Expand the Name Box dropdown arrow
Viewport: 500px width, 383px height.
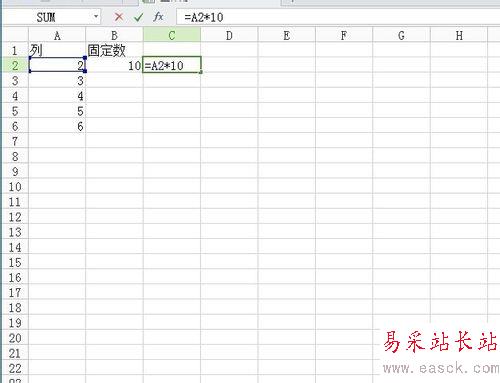click(x=96, y=16)
